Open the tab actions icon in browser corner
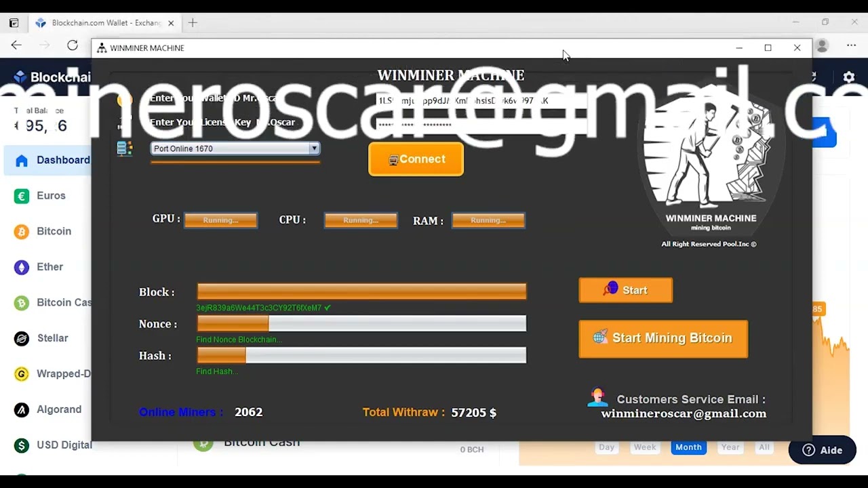868x488 pixels. click(14, 23)
